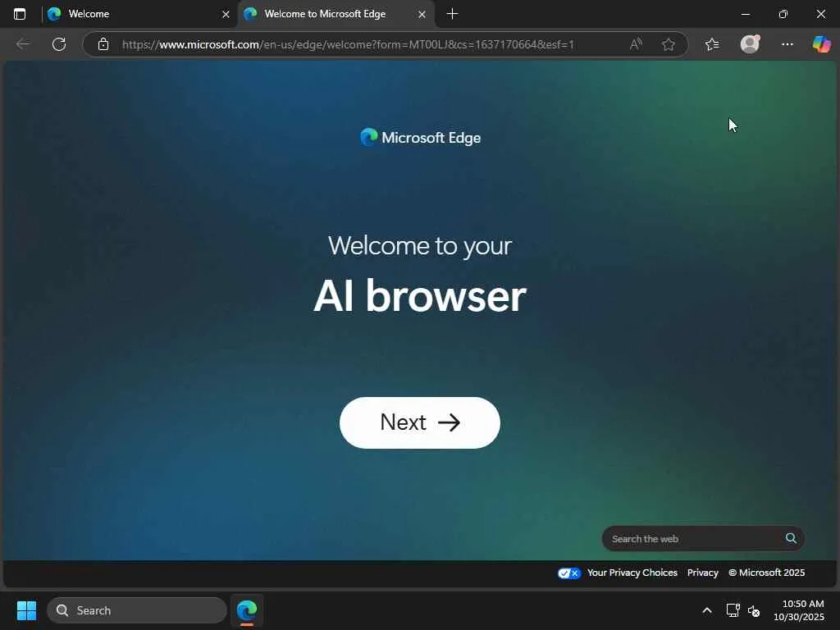
Task: Close the Welcome tab
Action: pos(226,15)
